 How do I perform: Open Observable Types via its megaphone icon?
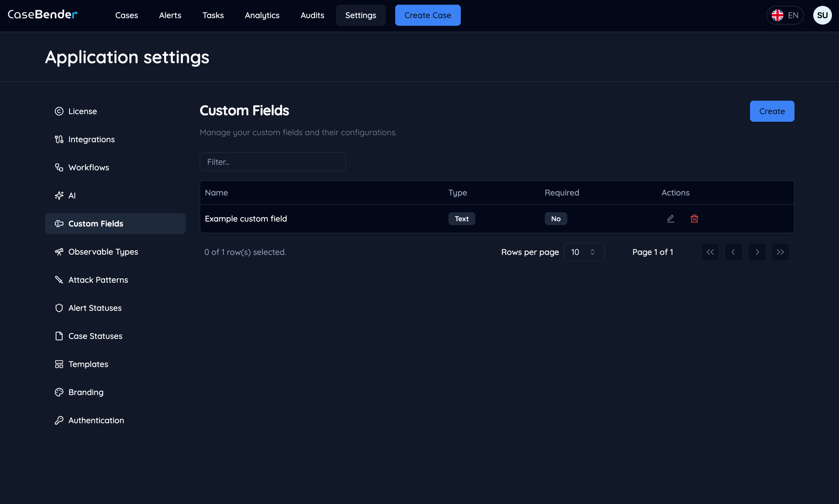pos(59,252)
